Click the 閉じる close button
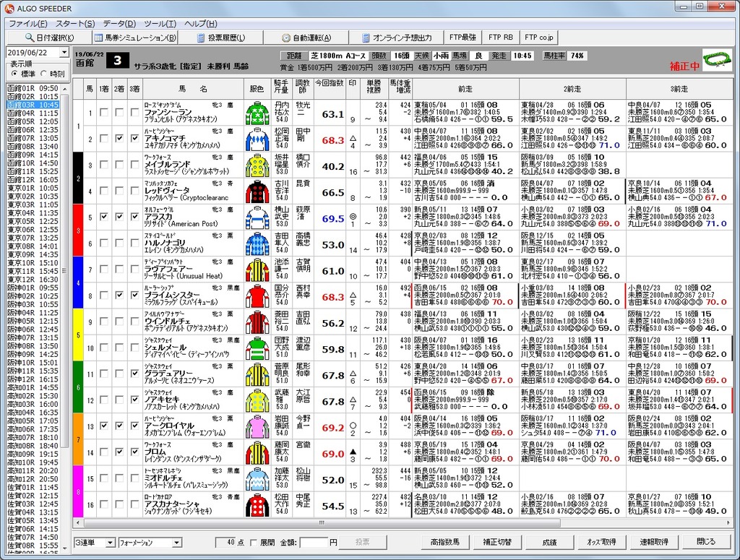Image resolution: width=740 pixels, height=560 pixels. pyautogui.click(x=706, y=542)
